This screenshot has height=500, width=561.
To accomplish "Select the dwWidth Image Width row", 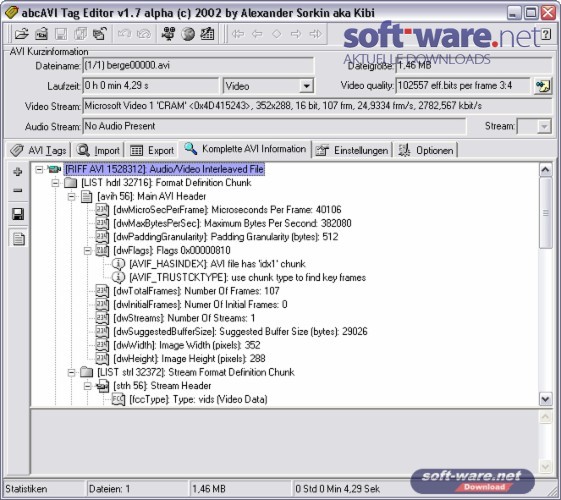I will coord(187,345).
